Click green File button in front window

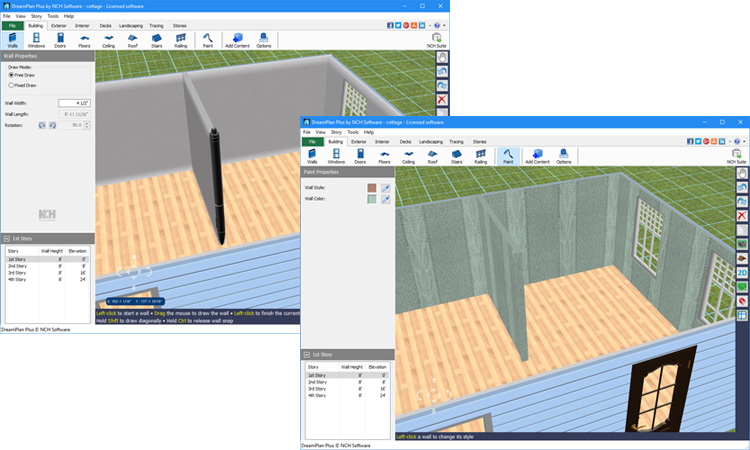pyautogui.click(x=312, y=142)
